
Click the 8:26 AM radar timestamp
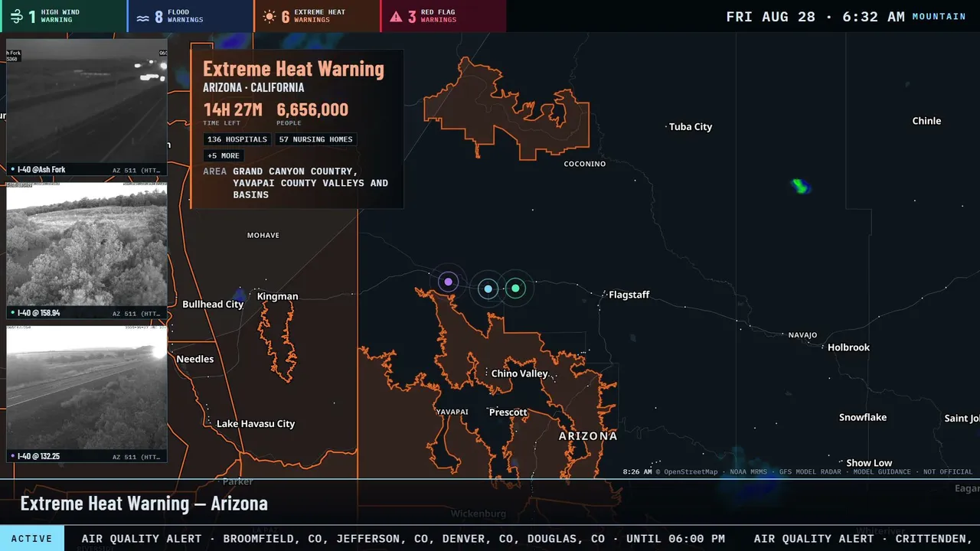[637, 472]
